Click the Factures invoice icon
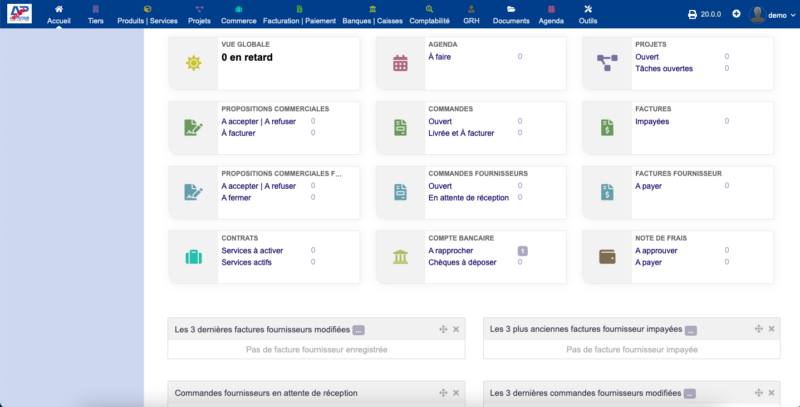 607,127
